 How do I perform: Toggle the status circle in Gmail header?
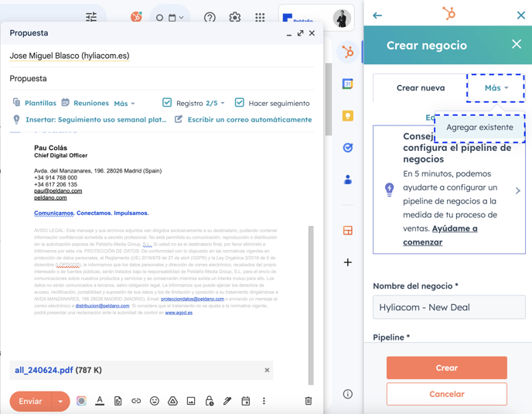tap(159, 18)
